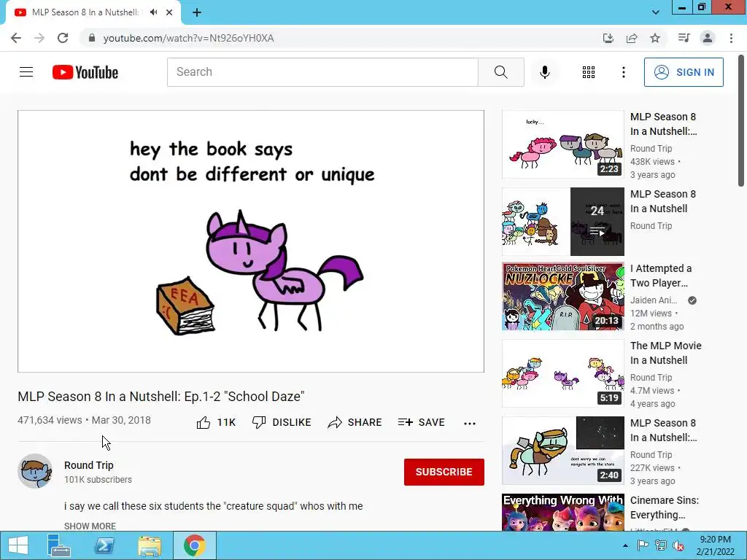
Task: Mute the tab via speaker icon
Action: click(153, 12)
